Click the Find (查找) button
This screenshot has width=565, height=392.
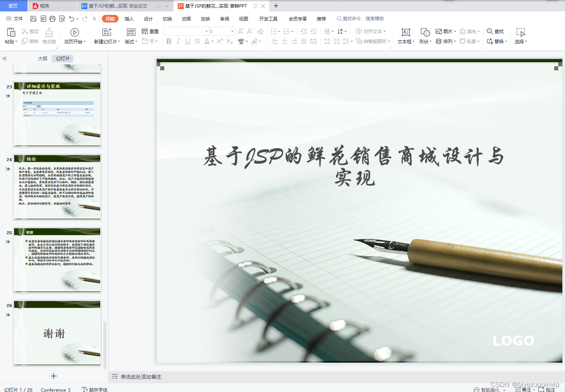(495, 31)
